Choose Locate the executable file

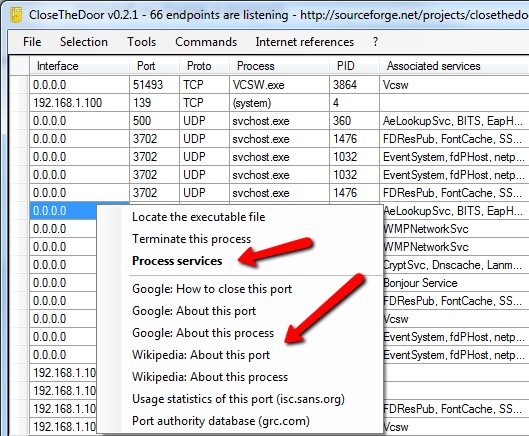point(198,217)
